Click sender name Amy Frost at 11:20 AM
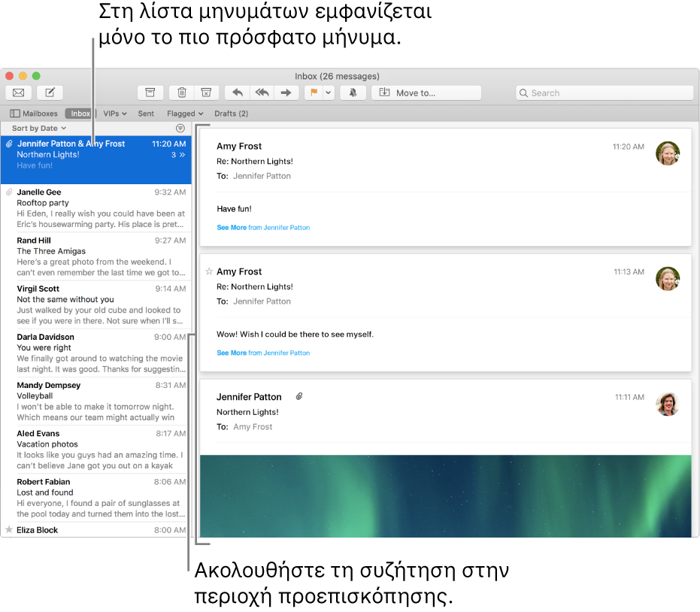700x612 pixels. [x=239, y=146]
